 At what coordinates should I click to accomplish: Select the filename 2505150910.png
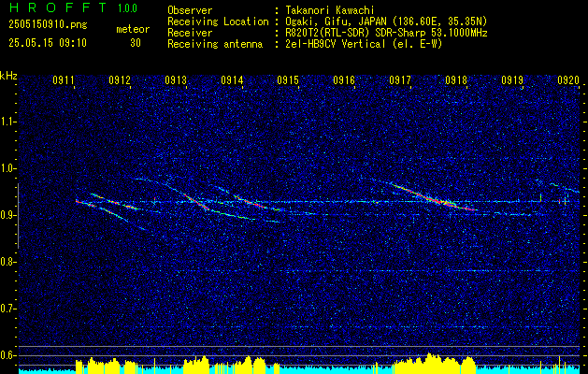pos(48,25)
